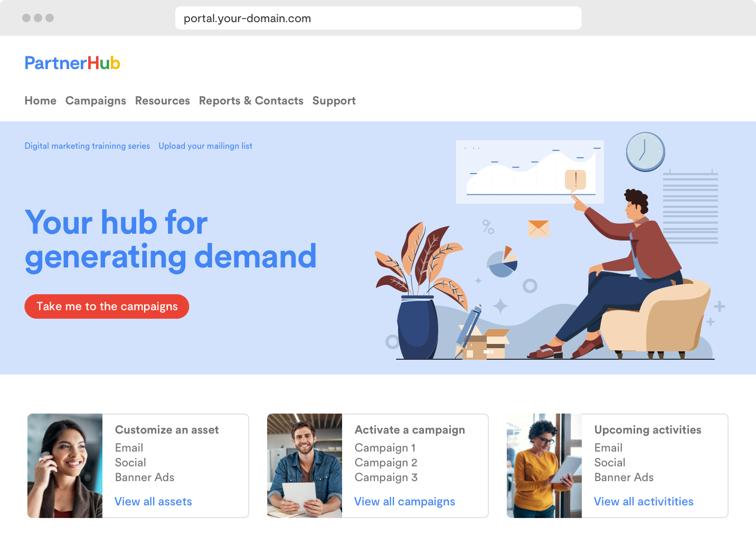Click View all assets link
756x556 pixels.
click(154, 502)
